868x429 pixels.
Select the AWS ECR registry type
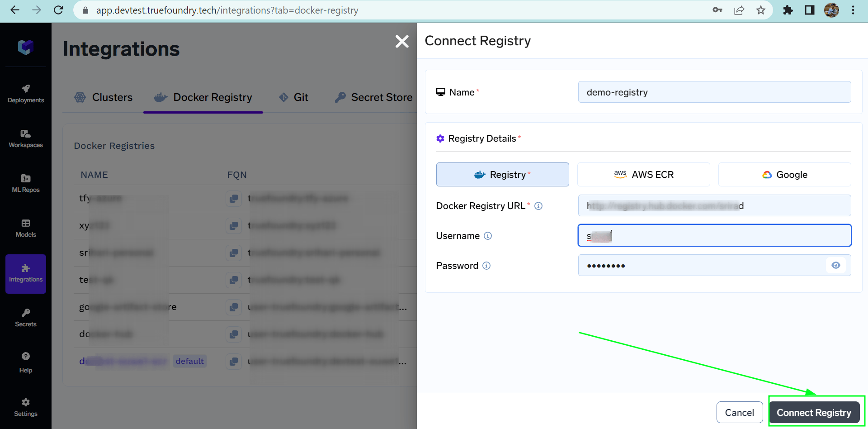pos(643,174)
